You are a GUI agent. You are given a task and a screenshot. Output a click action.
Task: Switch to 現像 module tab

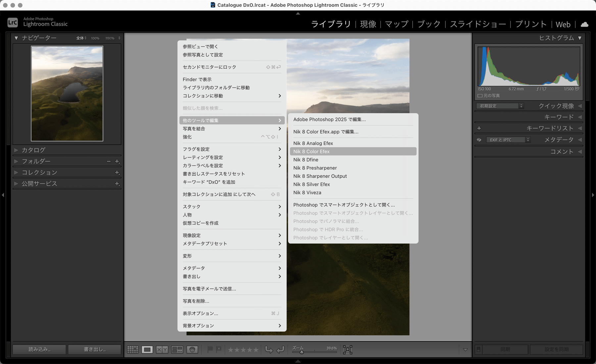(368, 24)
